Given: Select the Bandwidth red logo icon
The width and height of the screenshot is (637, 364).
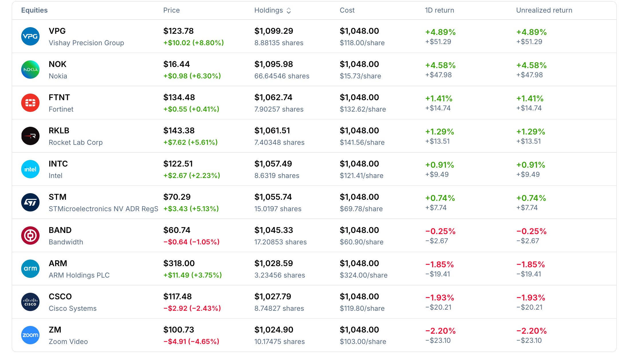Looking at the screenshot, I should pos(30,236).
